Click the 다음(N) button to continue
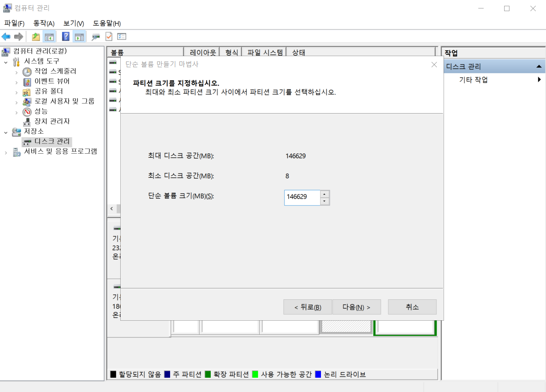 pyautogui.click(x=356, y=307)
